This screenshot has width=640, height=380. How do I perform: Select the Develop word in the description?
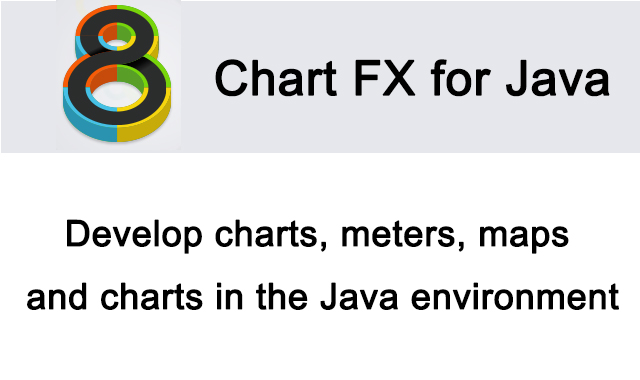click(x=133, y=235)
